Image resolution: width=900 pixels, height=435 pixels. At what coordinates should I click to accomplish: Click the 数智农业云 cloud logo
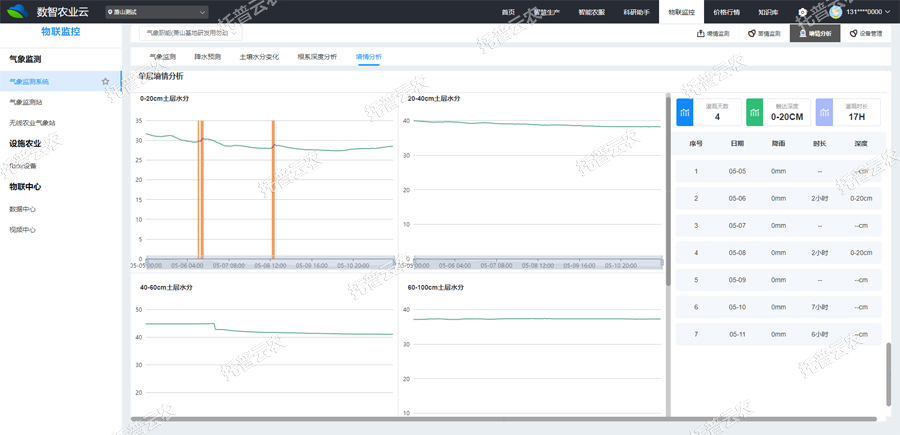(16, 12)
